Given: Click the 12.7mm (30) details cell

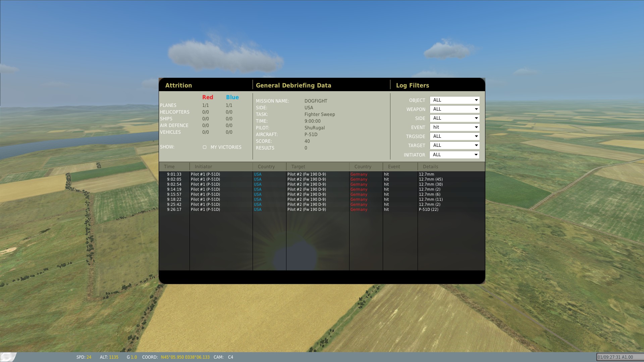Looking at the screenshot, I should coord(431,184).
